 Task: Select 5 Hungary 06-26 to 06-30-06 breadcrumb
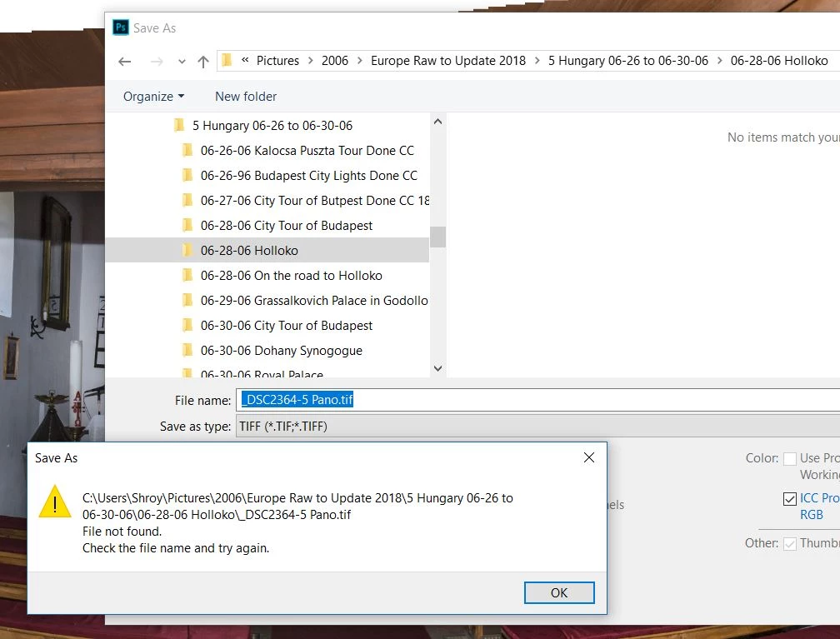(x=627, y=61)
